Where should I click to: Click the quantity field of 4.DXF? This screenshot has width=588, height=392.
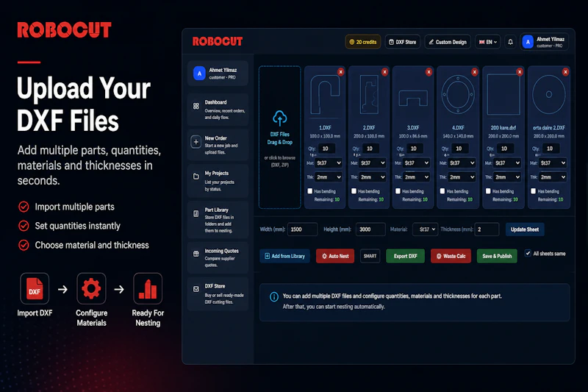pos(460,149)
